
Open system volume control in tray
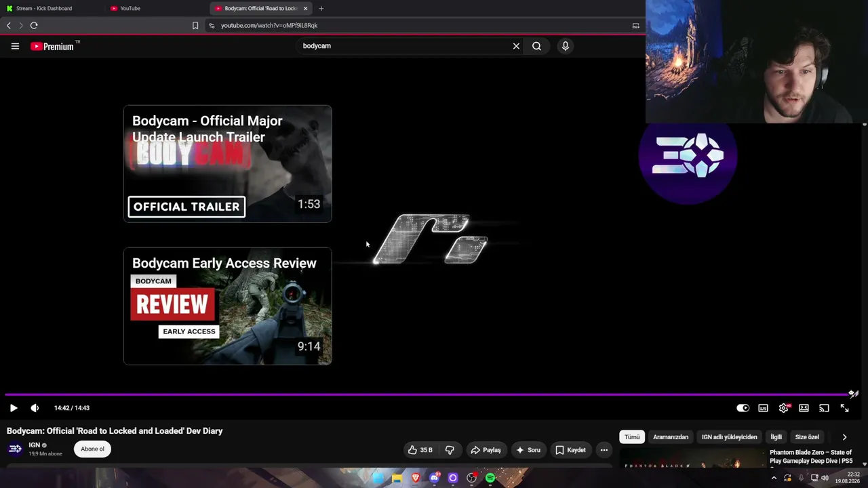pos(825,478)
